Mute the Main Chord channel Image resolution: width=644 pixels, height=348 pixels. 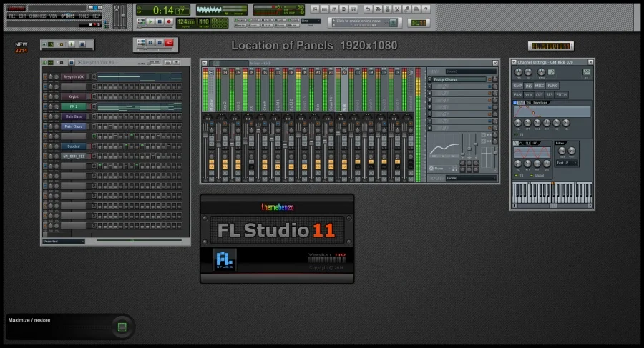click(45, 126)
